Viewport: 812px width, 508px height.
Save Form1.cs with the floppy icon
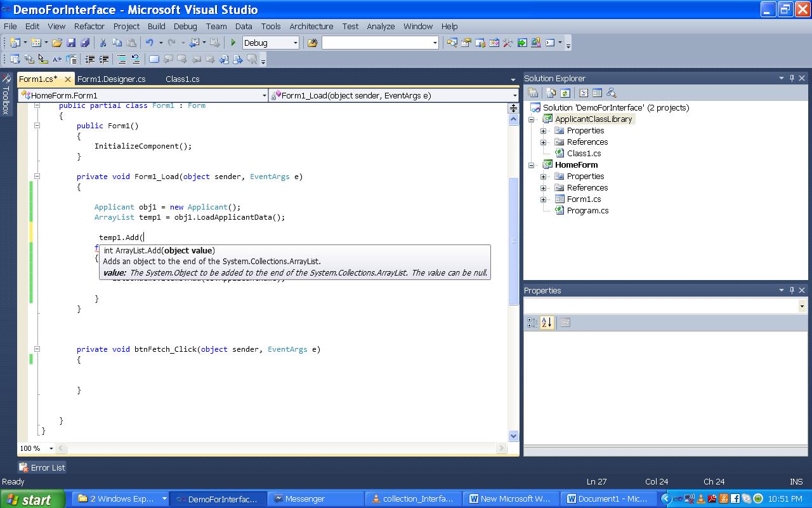pyautogui.click(x=71, y=43)
